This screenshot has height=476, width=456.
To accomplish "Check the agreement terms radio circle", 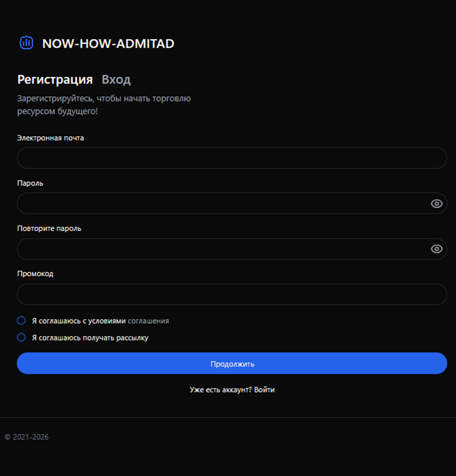I will 21,321.
